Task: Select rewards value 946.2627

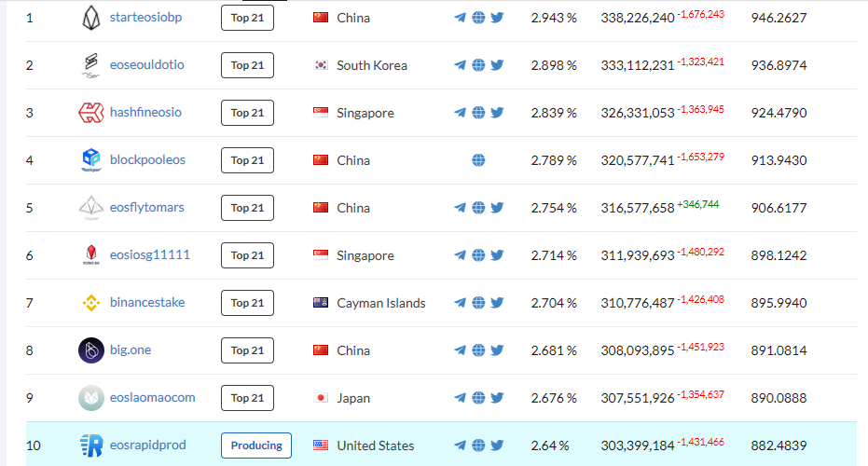Action: tap(778, 19)
